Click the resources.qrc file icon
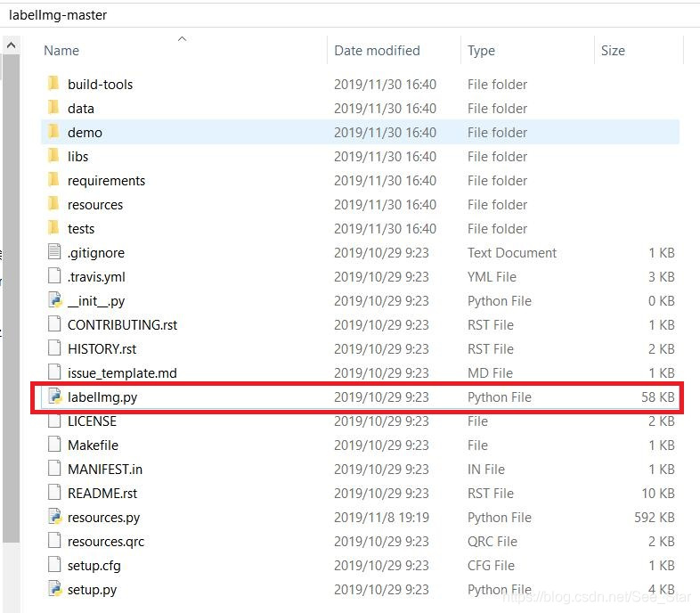700x613 pixels. click(x=54, y=541)
